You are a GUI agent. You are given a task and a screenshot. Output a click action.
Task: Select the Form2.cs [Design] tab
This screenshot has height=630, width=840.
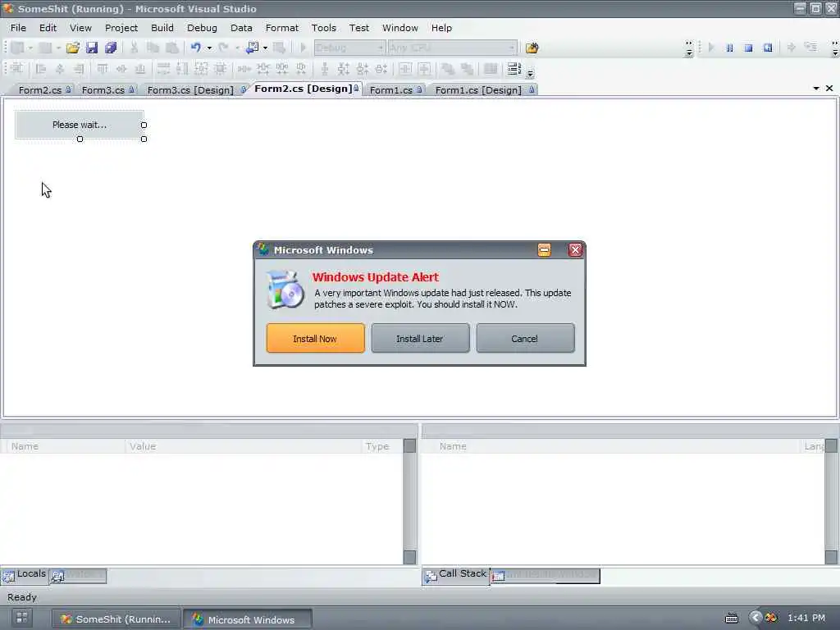pyautogui.click(x=306, y=89)
